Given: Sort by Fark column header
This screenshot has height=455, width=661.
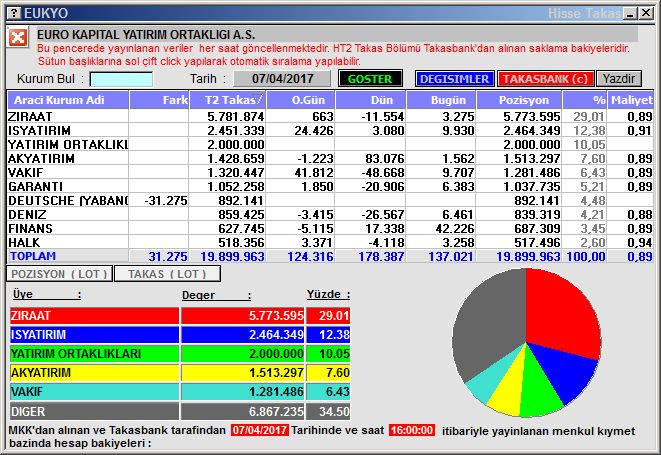Looking at the screenshot, I should point(159,100).
